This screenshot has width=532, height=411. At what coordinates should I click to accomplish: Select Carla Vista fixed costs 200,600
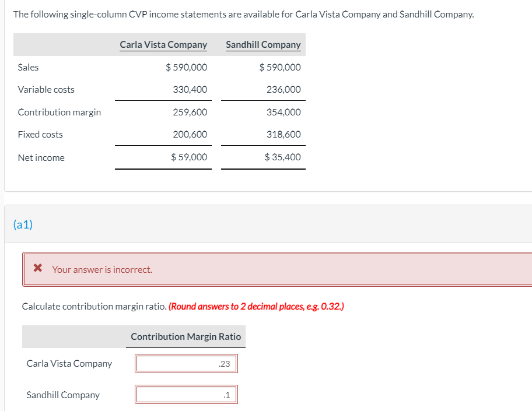coord(190,134)
